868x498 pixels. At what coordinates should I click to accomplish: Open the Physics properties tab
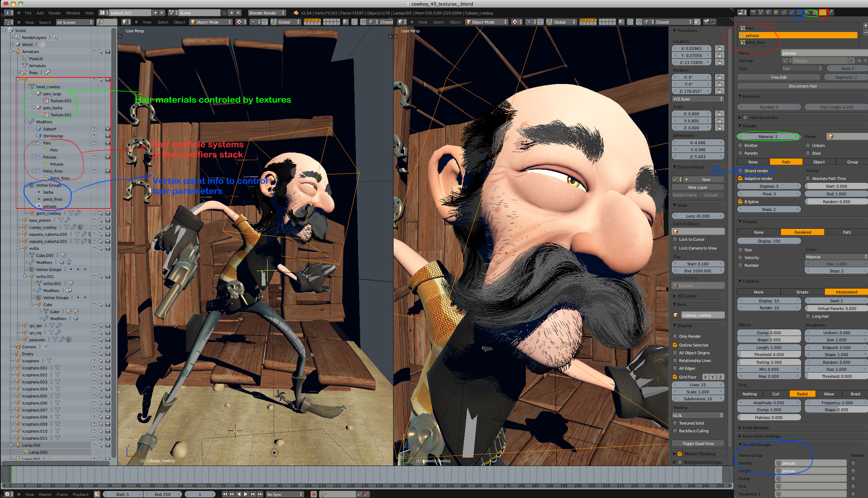[x=831, y=12]
